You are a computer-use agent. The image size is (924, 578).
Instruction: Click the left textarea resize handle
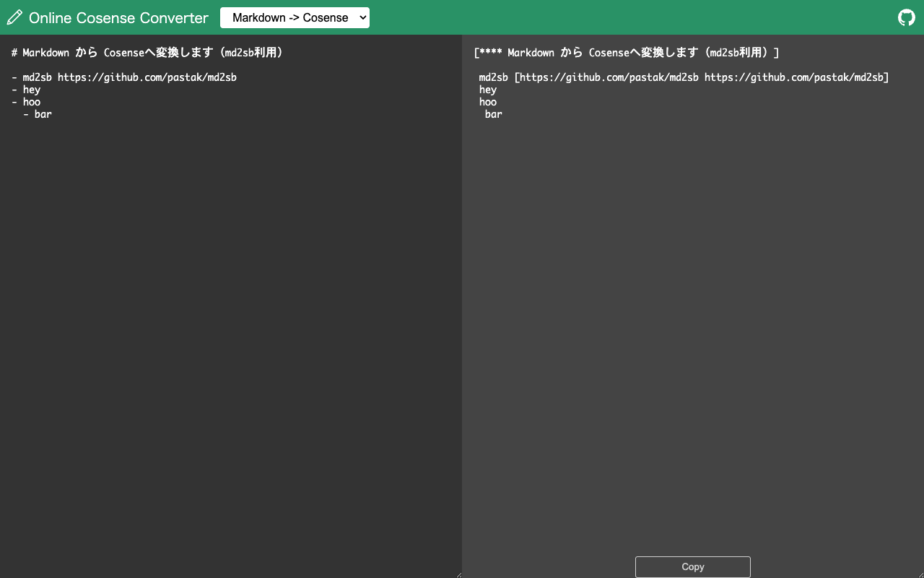pyautogui.click(x=458, y=574)
